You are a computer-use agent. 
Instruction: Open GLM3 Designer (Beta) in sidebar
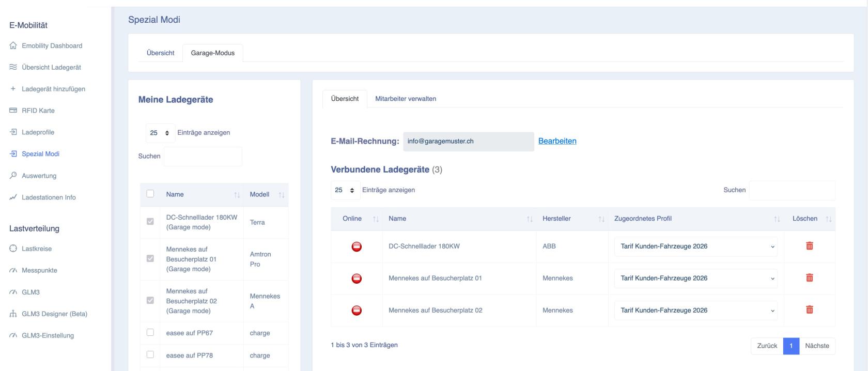(x=54, y=314)
